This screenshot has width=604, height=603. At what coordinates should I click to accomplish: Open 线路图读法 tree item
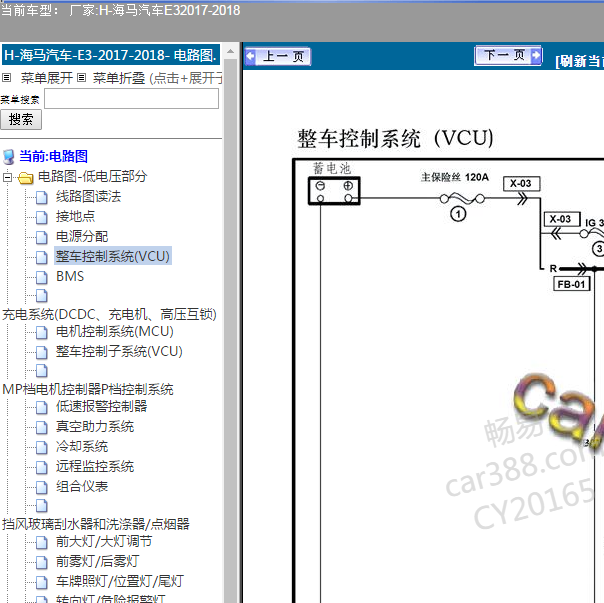coord(88,197)
